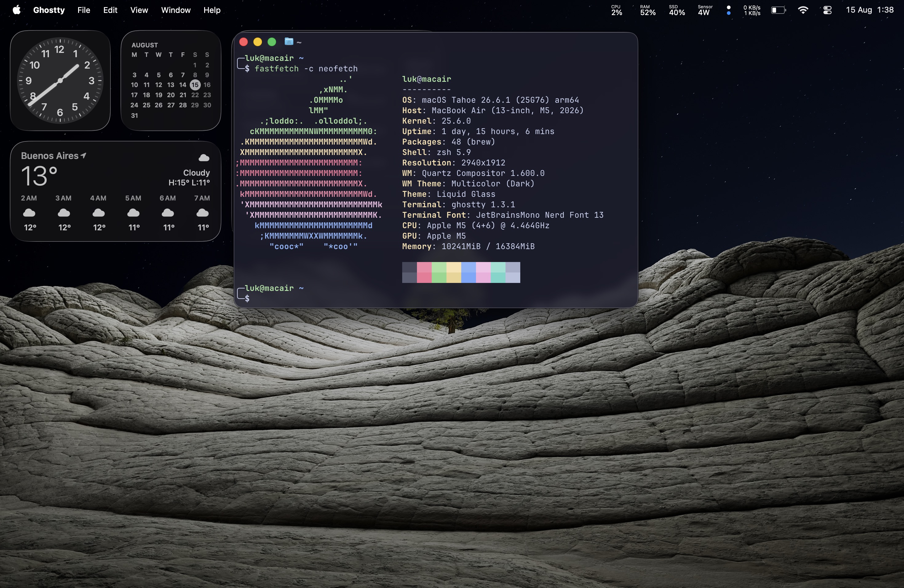Minimize the Ghostty terminal window
The image size is (904, 588).
(x=258, y=42)
